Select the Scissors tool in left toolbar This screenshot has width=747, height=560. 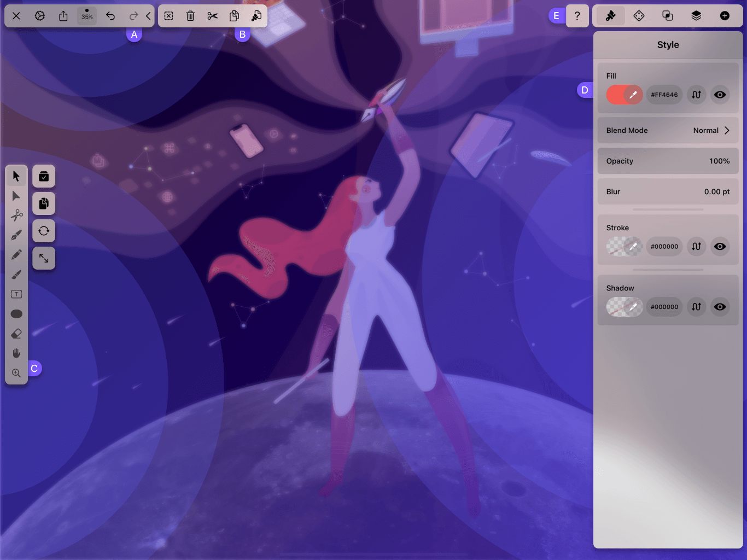pos(16,215)
